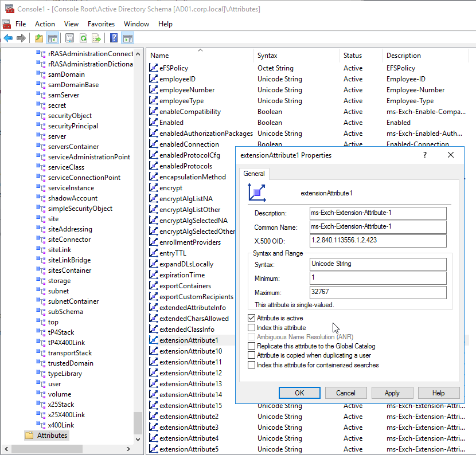Screen dimensions: 476x455
Task: Go forward with the gray arrow
Action: pos(21,38)
